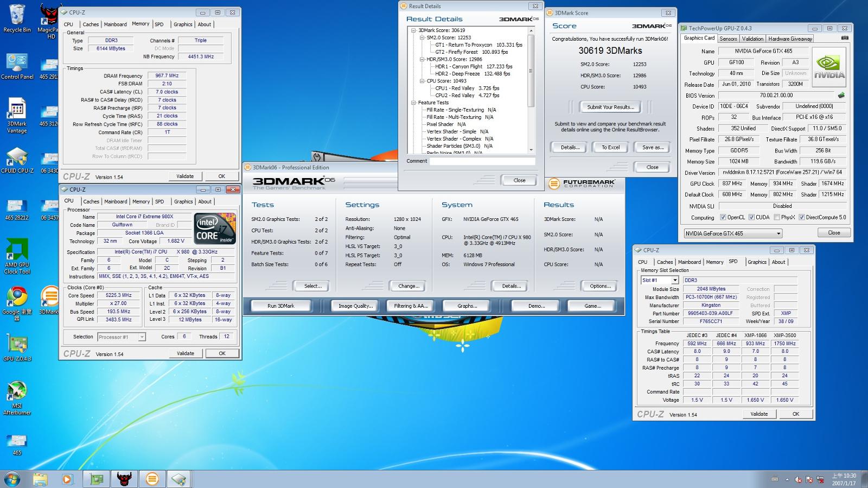Open Graphics tab in SPD CPU-Z window
868x488 pixels.
pos(757,262)
